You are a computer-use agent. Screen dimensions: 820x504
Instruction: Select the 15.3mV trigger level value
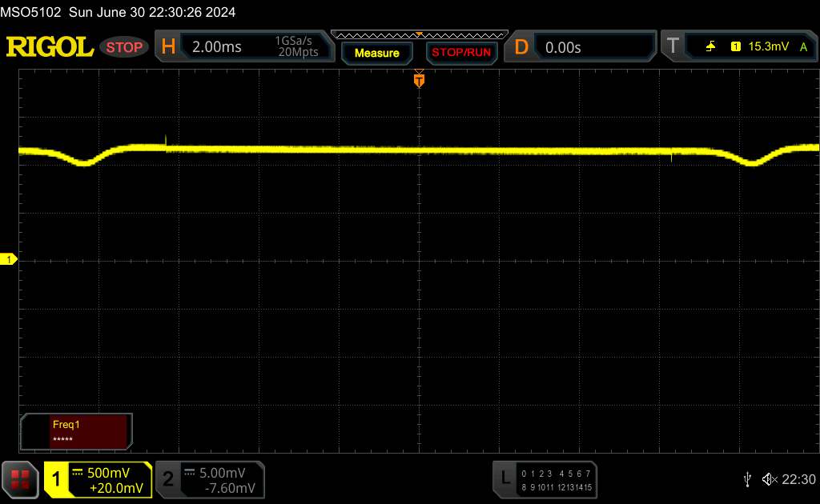pyautogui.click(x=768, y=46)
